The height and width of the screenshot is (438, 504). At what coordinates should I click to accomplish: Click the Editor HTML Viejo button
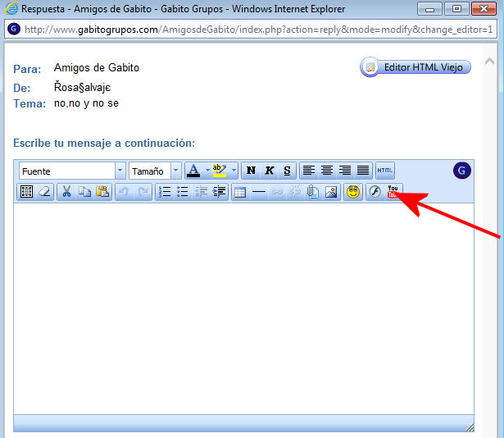[415, 67]
